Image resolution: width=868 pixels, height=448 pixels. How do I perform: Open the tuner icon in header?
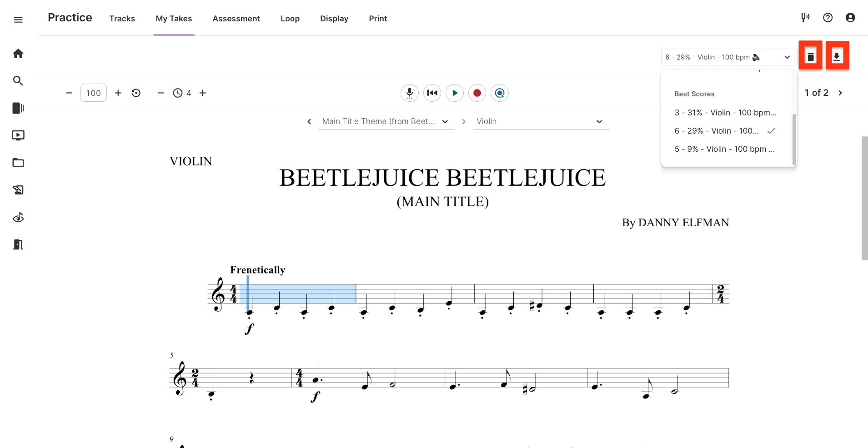(805, 18)
